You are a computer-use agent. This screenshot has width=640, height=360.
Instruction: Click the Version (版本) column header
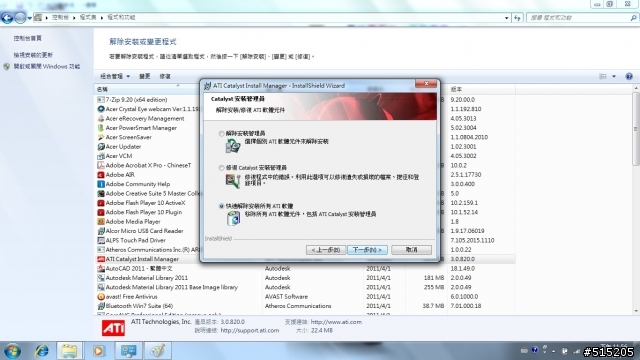[x=482, y=89]
